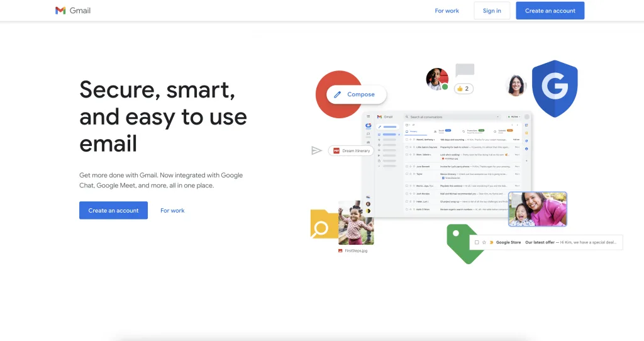Click the Sign in button
644x341 pixels.
click(x=492, y=11)
